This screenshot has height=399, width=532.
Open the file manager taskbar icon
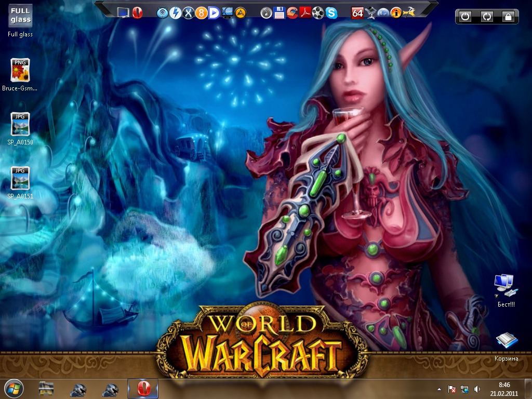(46, 389)
